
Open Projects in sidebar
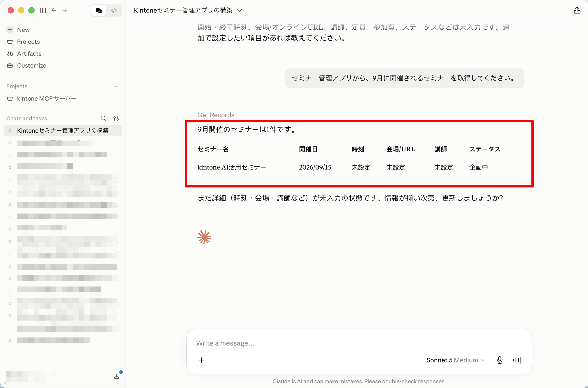(28, 42)
